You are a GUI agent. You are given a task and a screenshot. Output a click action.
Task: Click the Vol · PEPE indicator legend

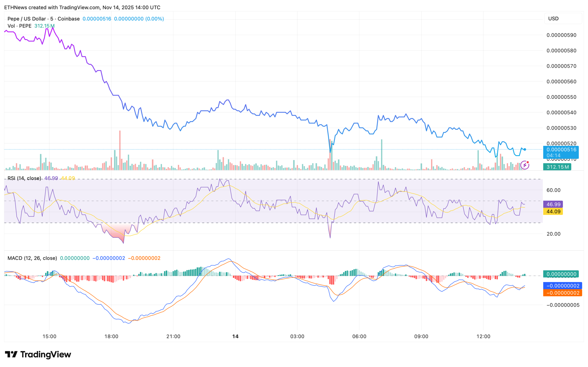[20, 26]
